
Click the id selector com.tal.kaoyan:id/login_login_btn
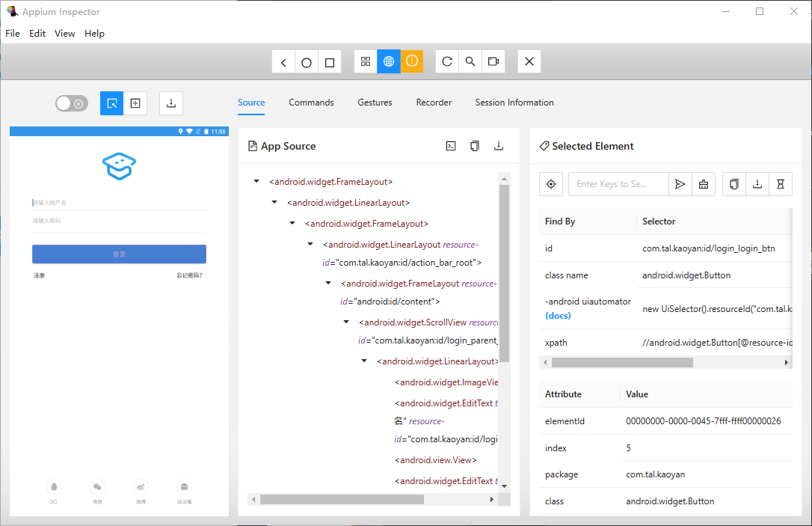click(x=708, y=248)
